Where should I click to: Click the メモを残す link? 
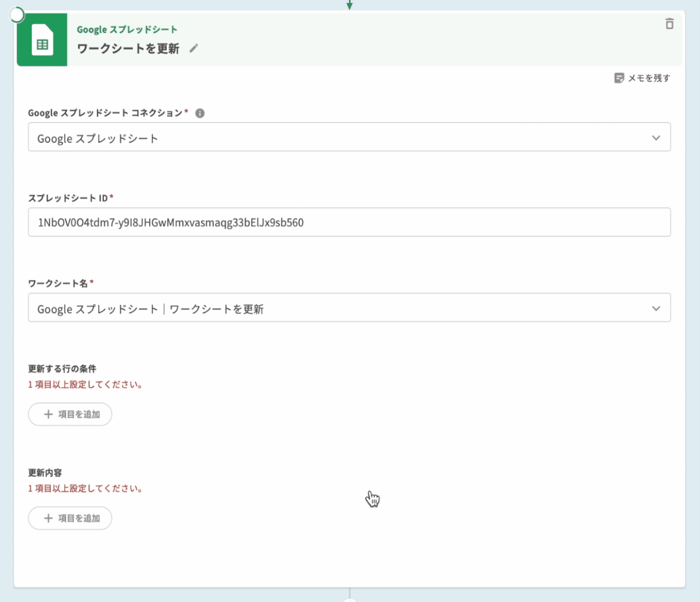[649, 78]
